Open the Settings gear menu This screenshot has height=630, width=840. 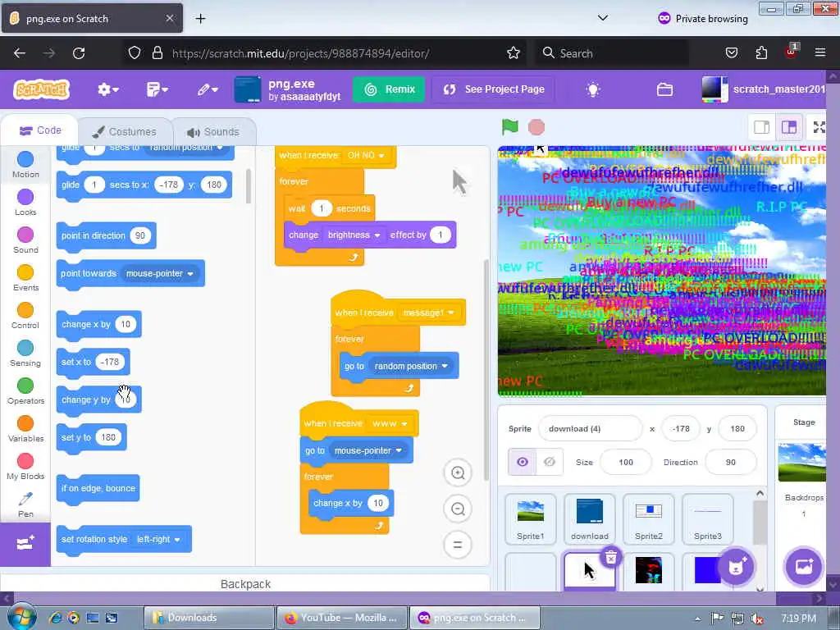107,89
